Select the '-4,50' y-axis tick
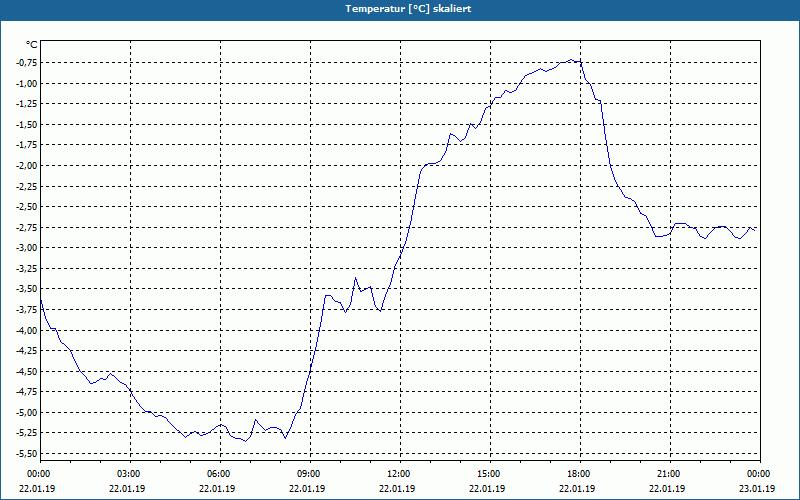 (x=28, y=371)
